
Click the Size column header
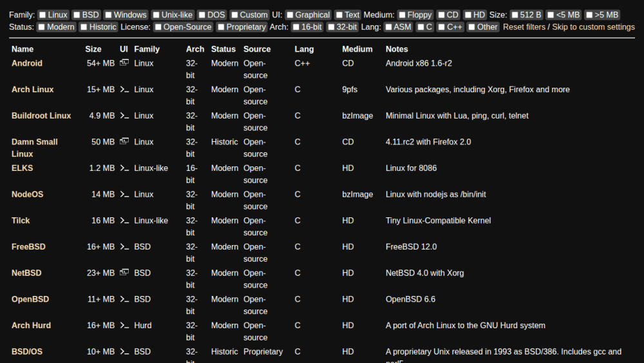point(93,50)
